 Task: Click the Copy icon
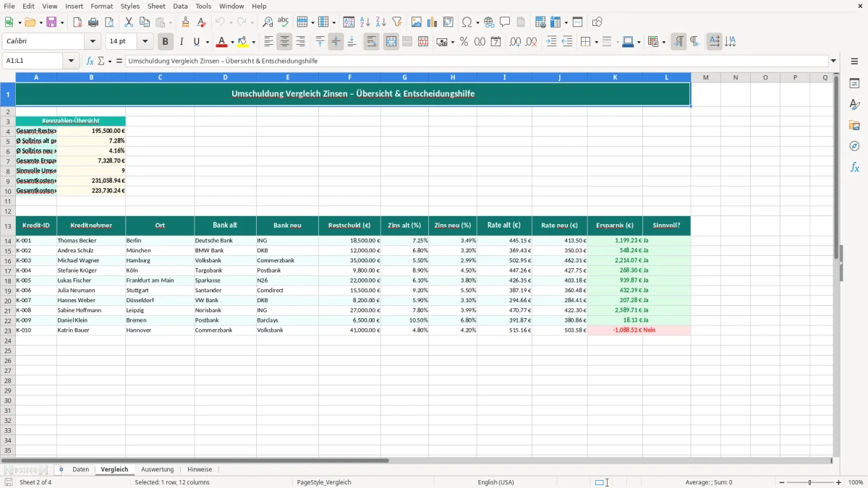[145, 22]
